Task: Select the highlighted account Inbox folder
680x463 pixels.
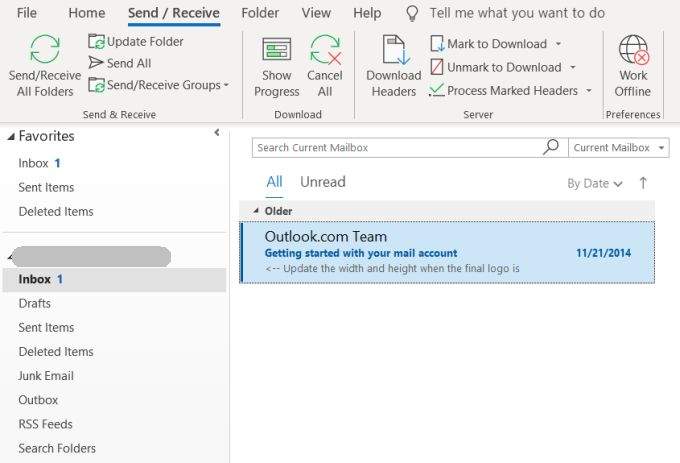Action: (x=114, y=279)
